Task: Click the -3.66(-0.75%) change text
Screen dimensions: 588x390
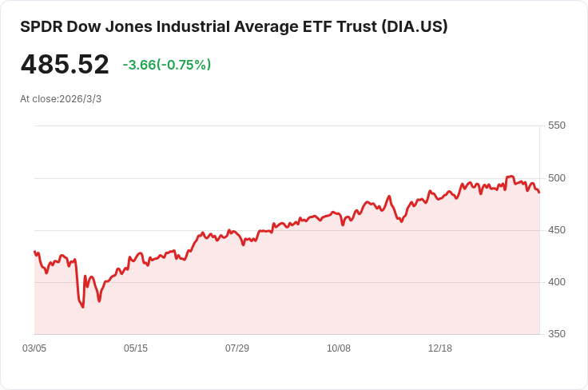Action: point(166,65)
